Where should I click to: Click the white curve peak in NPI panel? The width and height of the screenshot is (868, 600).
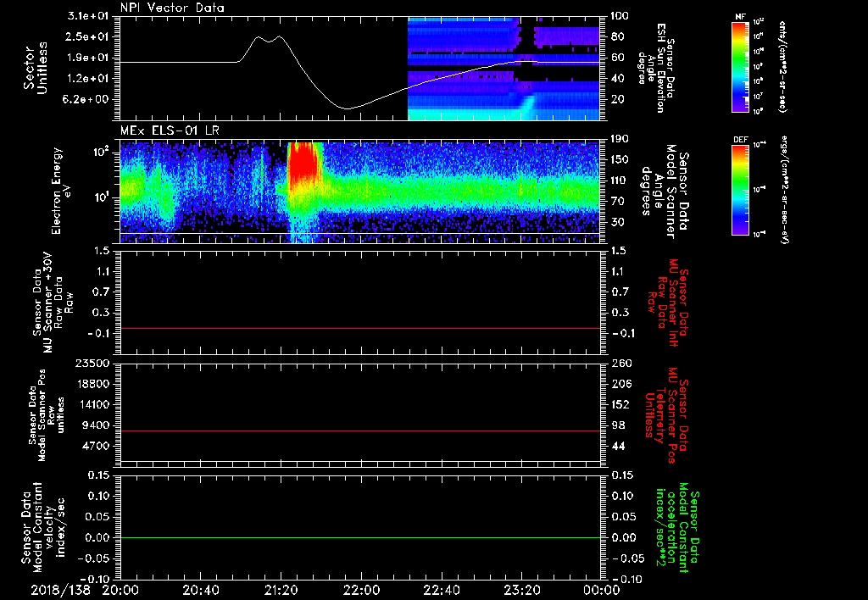pos(279,36)
